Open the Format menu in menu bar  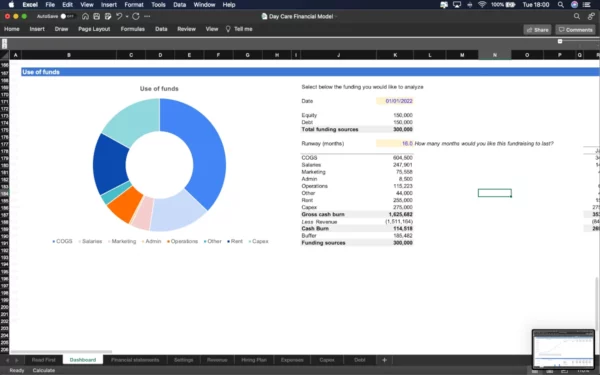tap(134, 5)
